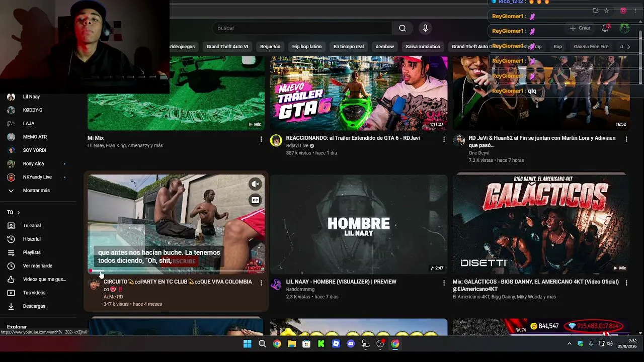Open the One Deyvi channel avatar

(459, 141)
